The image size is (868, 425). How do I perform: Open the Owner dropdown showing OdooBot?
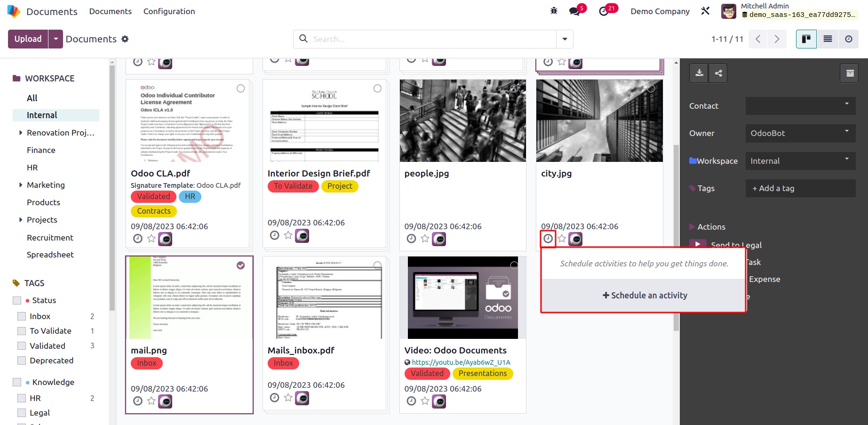800,133
